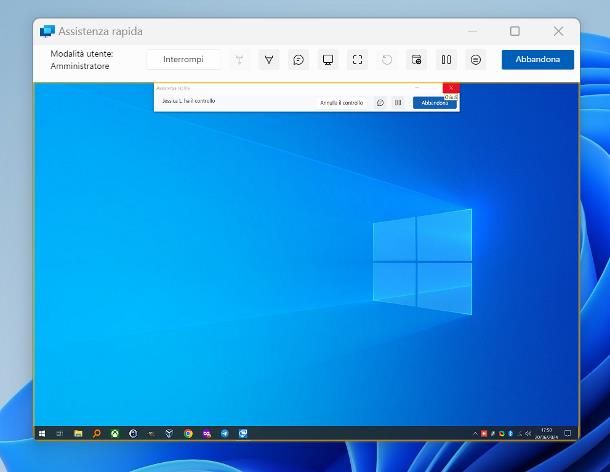Click the remote taskbar clock and date

pyautogui.click(x=546, y=433)
